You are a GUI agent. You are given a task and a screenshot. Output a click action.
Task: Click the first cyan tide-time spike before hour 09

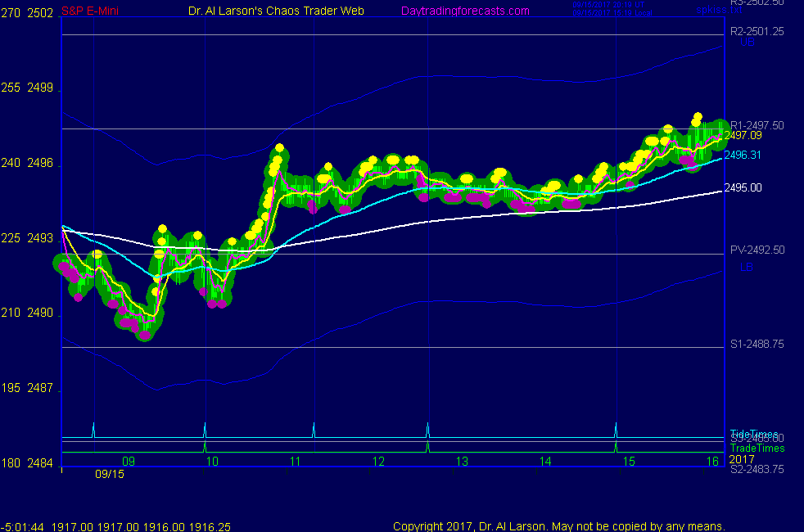pyautogui.click(x=93, y=430)
